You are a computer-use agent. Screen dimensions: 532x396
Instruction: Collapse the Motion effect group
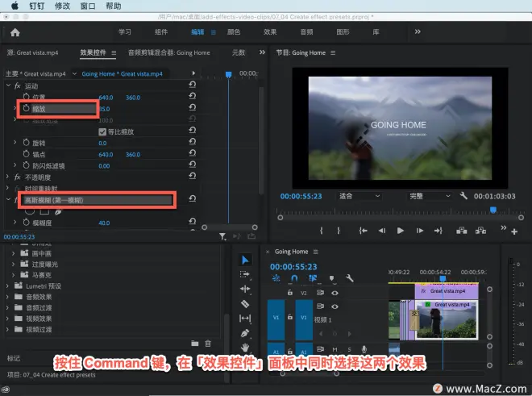8,85
